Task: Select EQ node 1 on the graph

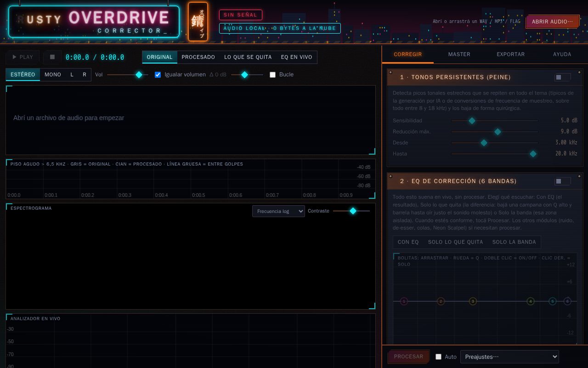Action: pyautogui.click(x=404, y=301)
